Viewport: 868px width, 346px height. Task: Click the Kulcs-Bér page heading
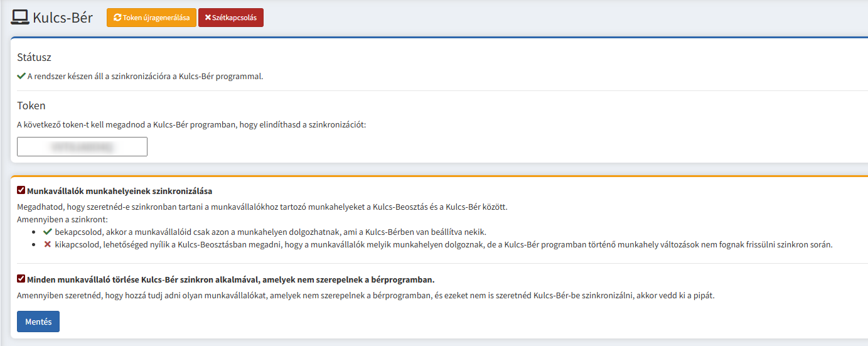point(63,18)
